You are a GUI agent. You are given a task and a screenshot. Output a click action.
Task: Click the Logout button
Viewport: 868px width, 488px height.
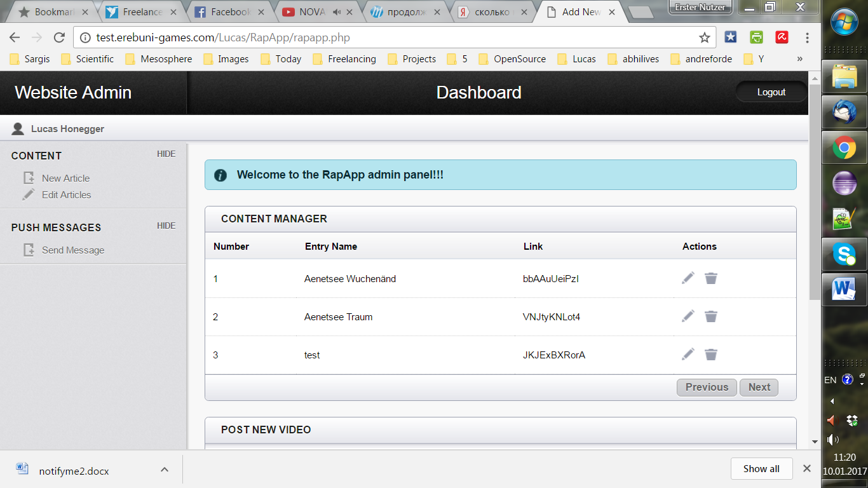tap(771, 92)
